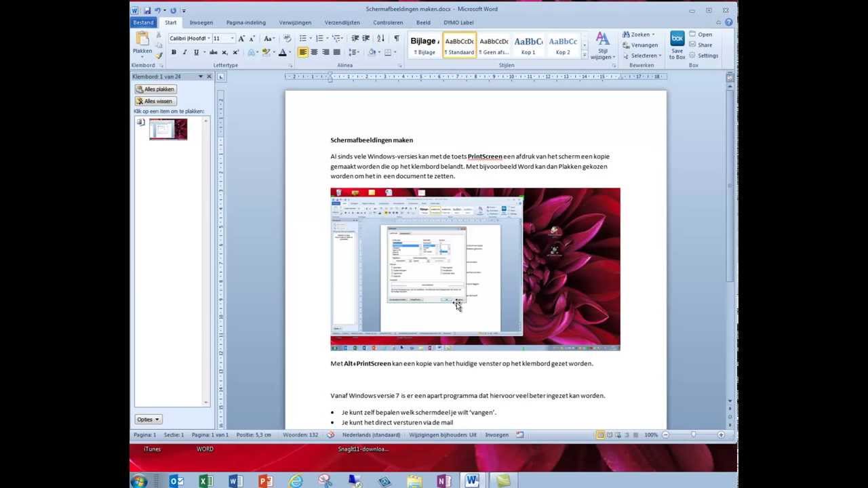Center-align the paragraph

click(314, 52)
